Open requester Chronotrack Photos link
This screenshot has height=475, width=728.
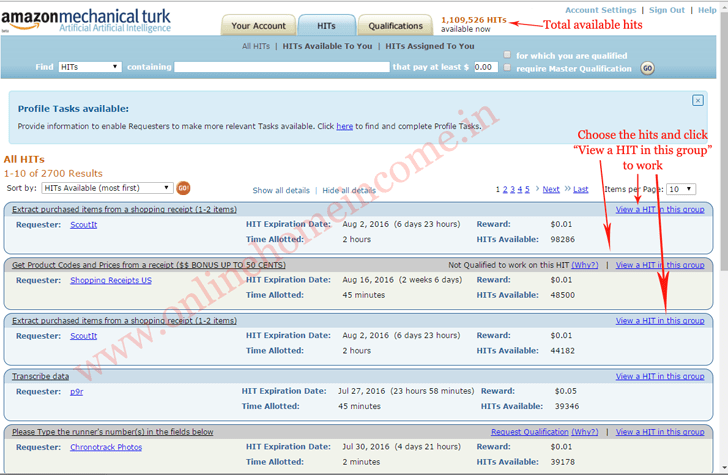(x=106, y=447)
